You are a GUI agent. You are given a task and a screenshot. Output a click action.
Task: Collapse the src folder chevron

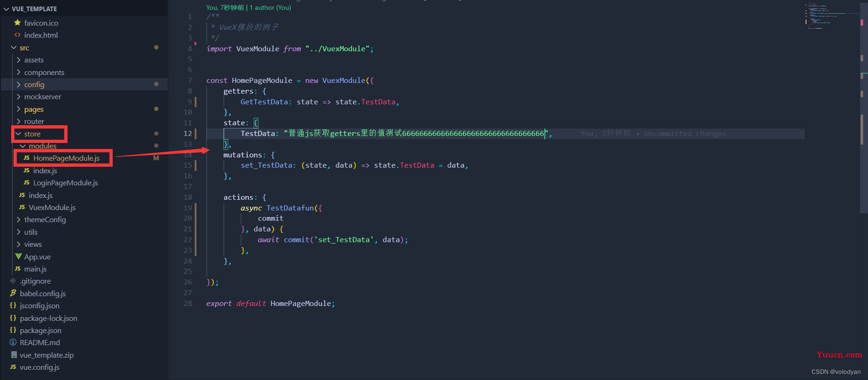point(14,47)
